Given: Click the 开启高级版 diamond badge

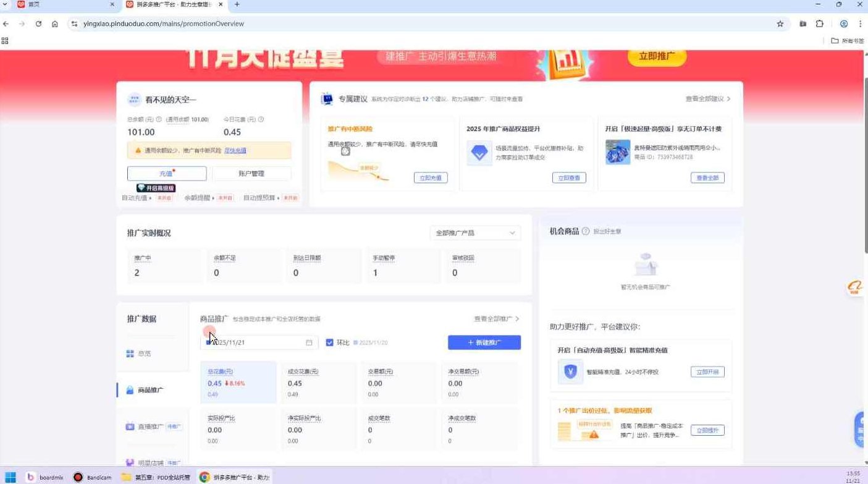Looking at the screenshot, I should click(155, 188).
